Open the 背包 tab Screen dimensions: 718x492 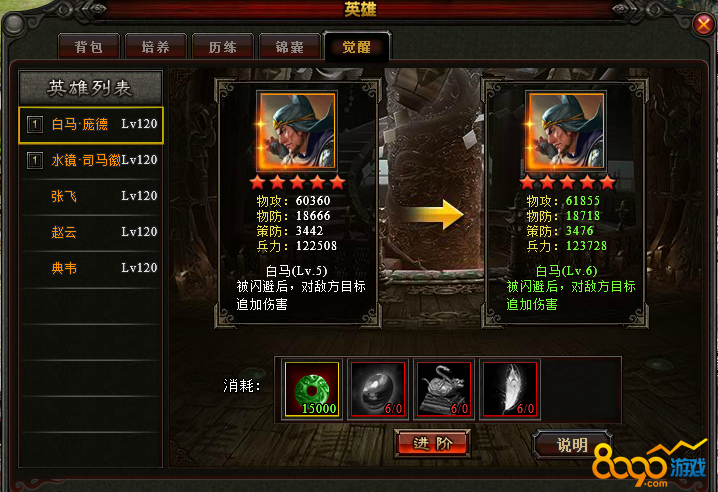(89, 46)
